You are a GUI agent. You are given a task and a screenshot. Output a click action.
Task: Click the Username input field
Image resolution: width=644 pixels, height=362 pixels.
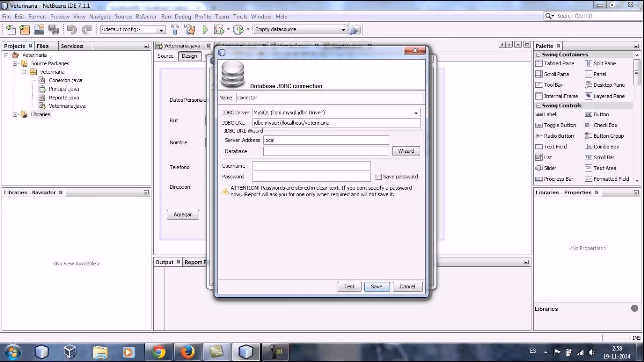tap(311, 166)
